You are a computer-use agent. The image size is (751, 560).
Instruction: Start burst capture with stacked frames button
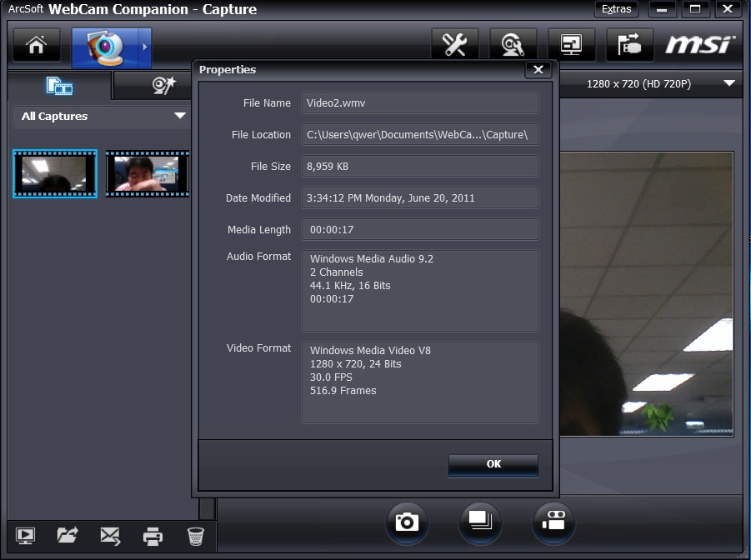[480, 522]
